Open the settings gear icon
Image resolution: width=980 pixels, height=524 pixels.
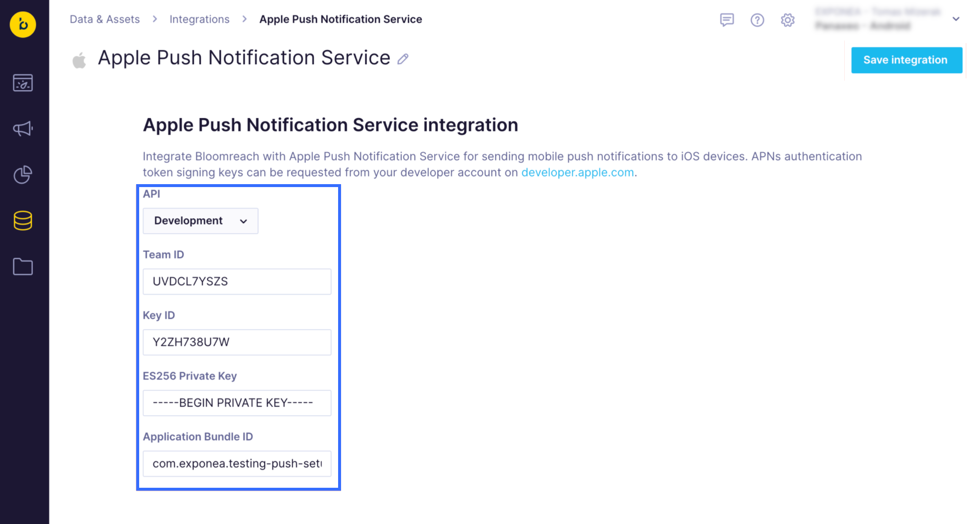click(x=787, y=20)
